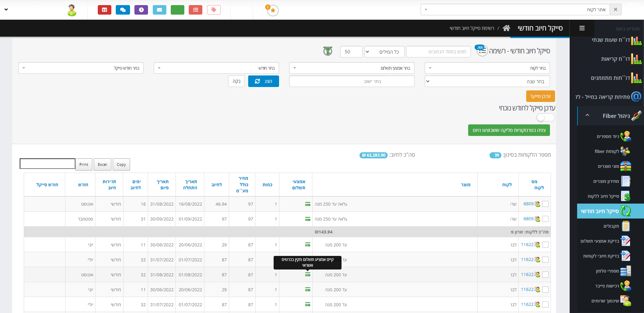Screen dimensions: 644x313
Task: Open the כל המילים search mode dropdown
Action: coord(384,52)
